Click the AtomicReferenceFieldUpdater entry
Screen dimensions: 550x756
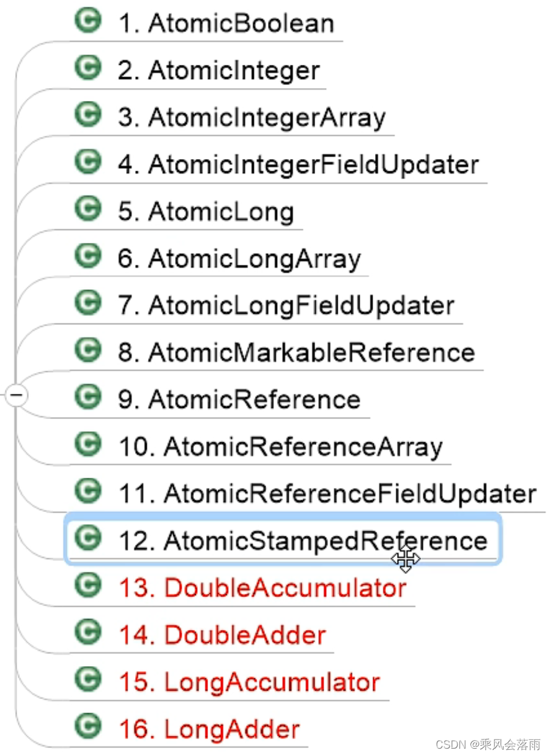pyautogui.click(x=327, y=493)
